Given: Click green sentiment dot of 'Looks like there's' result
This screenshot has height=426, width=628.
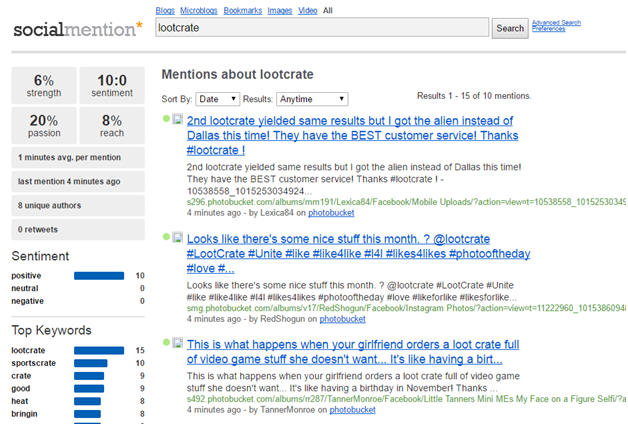Looking at the screenshot, I should click(166, 237).
